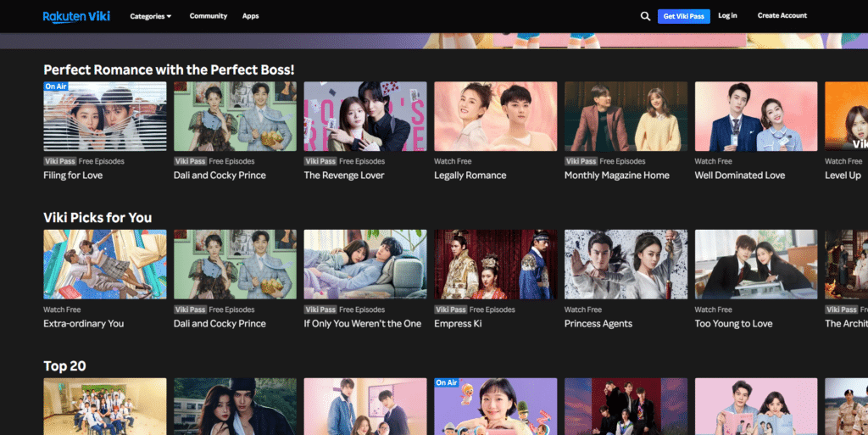The height and width of the screenshot is (435, 868).
Task: Open the Legally Romance title link
Action: (470, 176)
